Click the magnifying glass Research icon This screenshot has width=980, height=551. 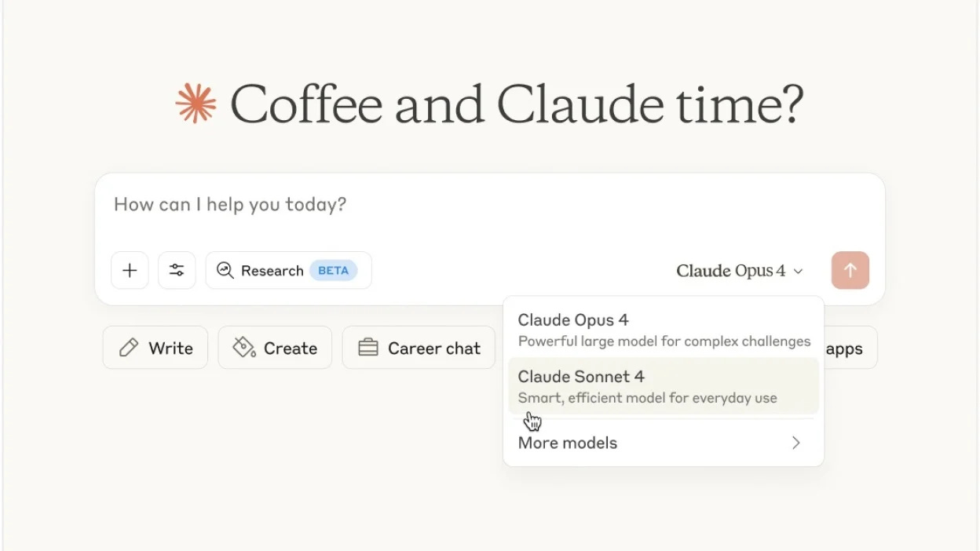[225, 270]
